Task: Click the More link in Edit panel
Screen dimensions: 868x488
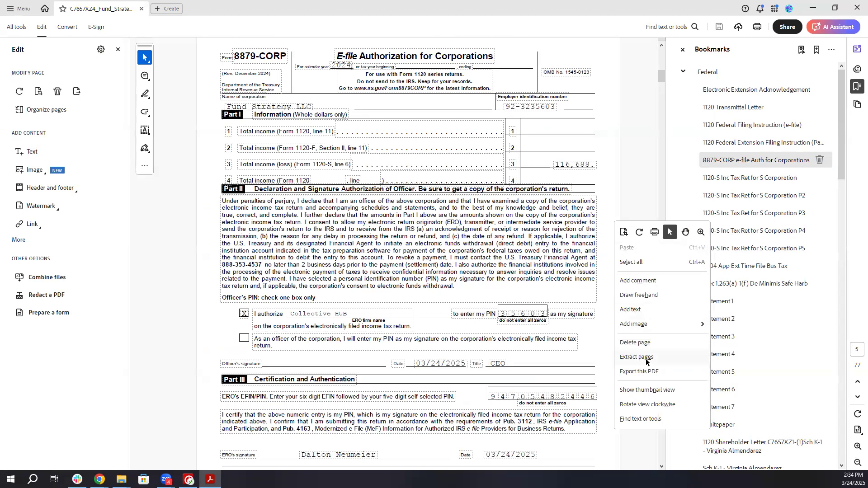Action: [19, 240]
